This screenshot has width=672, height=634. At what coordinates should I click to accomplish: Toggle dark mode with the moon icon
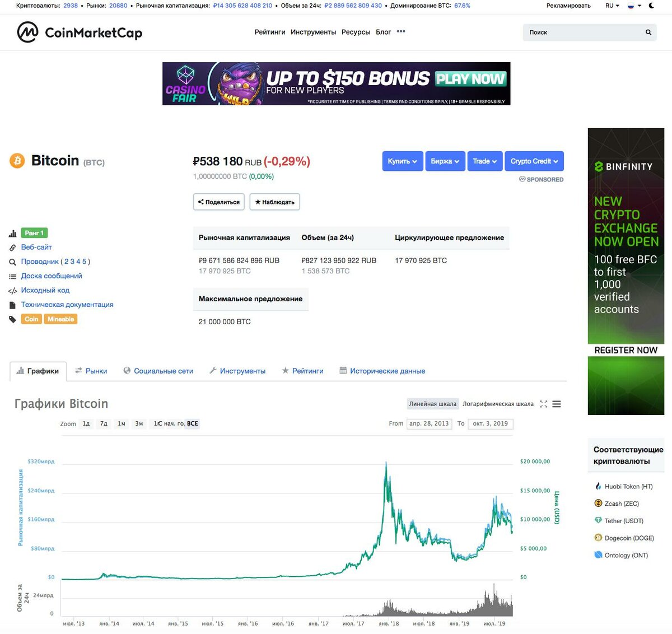(x=651, y=6)
